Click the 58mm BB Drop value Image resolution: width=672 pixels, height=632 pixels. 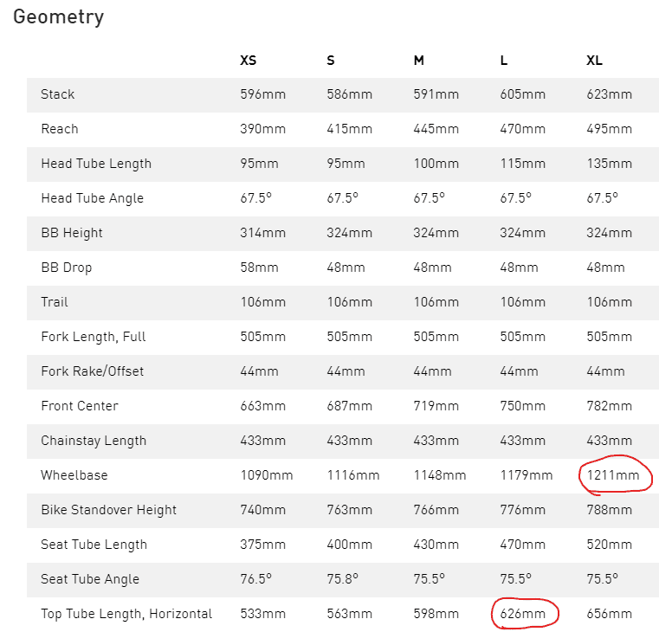click(259, 268)
